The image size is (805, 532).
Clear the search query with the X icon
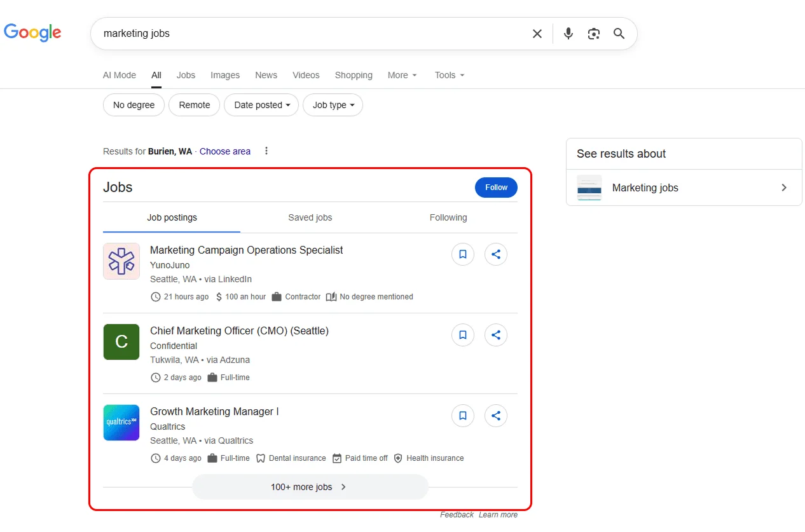click(x=537, y=33)
